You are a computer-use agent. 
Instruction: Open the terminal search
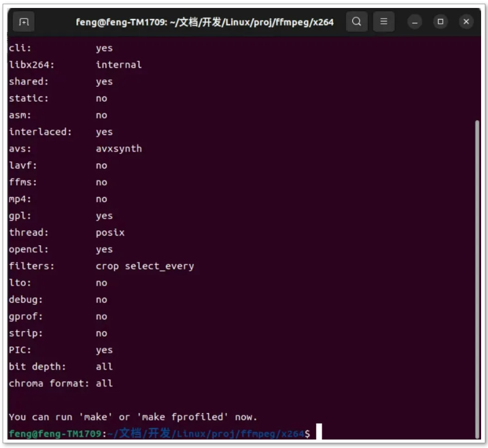(x=357, y=22)
